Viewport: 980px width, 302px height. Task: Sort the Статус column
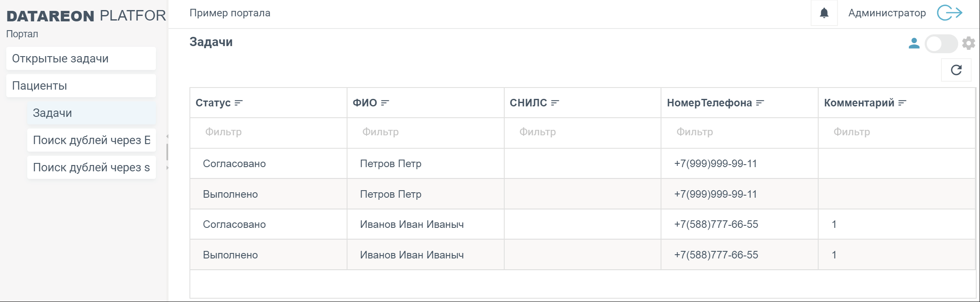[239, 102]
